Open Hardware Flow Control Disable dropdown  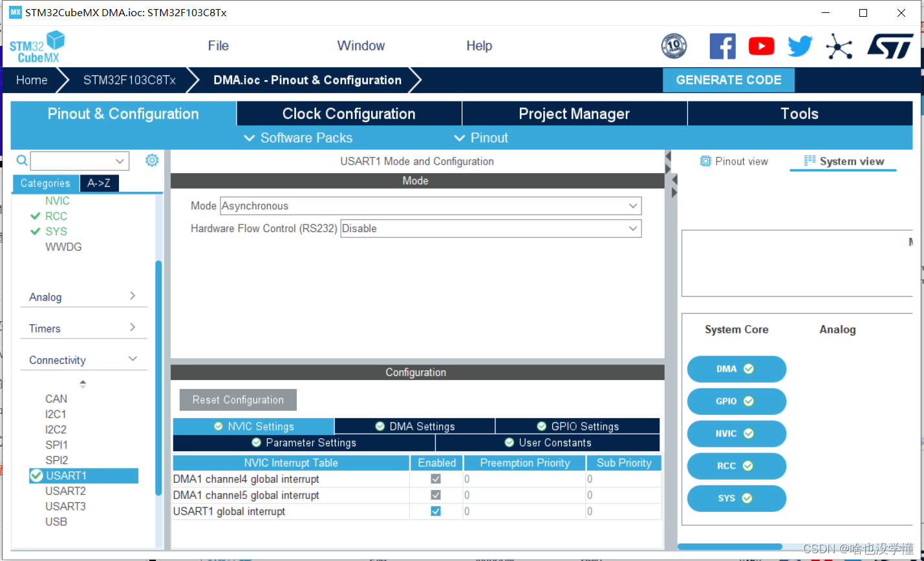point(491,228)
